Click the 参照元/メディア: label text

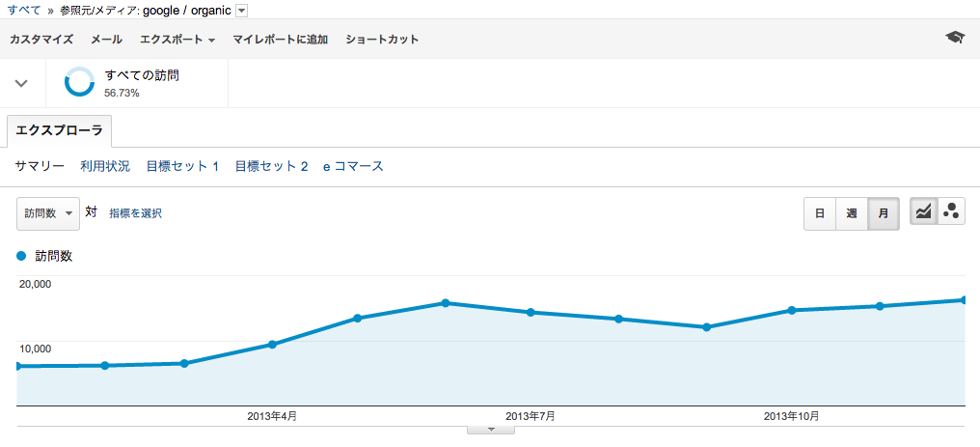(100, 11)
